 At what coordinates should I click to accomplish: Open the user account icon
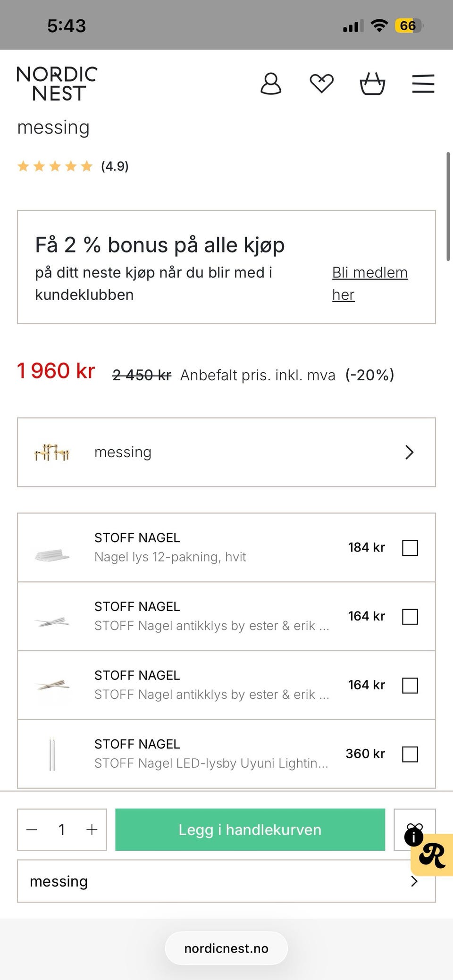pyautogui.click(x=271, y=84)
